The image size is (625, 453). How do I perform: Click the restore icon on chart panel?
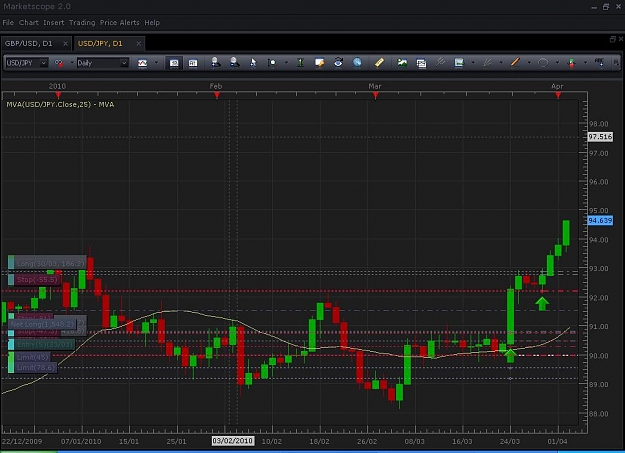pyautogui.click(x=613, y=39)
